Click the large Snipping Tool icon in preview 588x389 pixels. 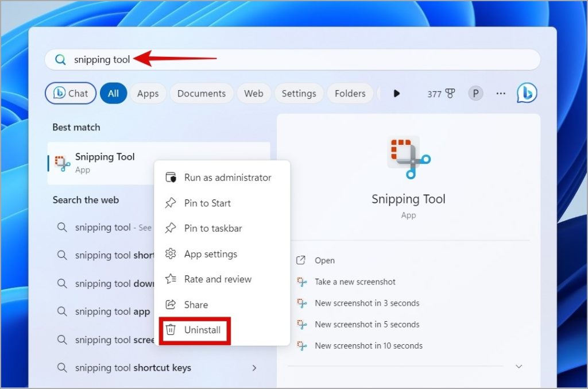(408, 157)
